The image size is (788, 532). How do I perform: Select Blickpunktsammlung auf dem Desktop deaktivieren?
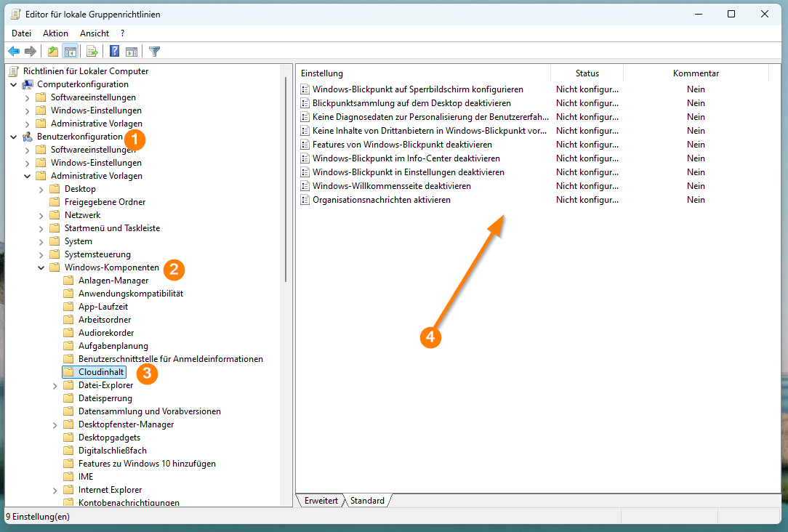pos(411,103)
